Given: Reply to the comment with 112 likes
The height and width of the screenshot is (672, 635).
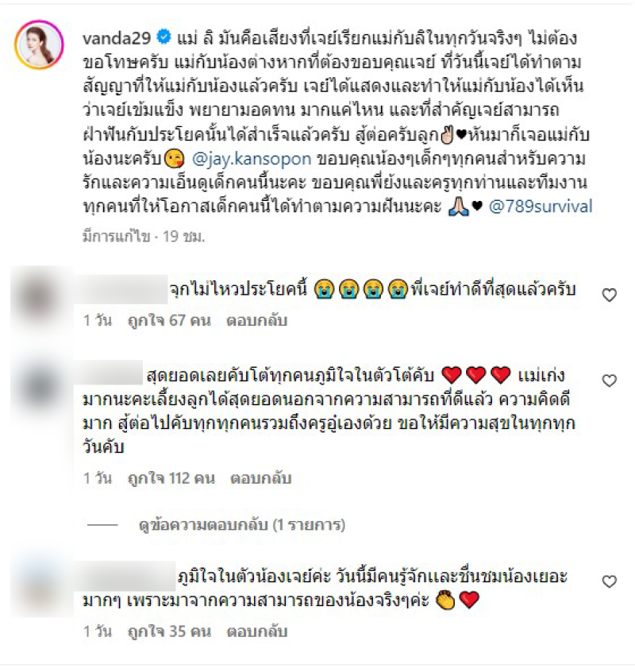Looking at the screenshot, I should [261, 478].
